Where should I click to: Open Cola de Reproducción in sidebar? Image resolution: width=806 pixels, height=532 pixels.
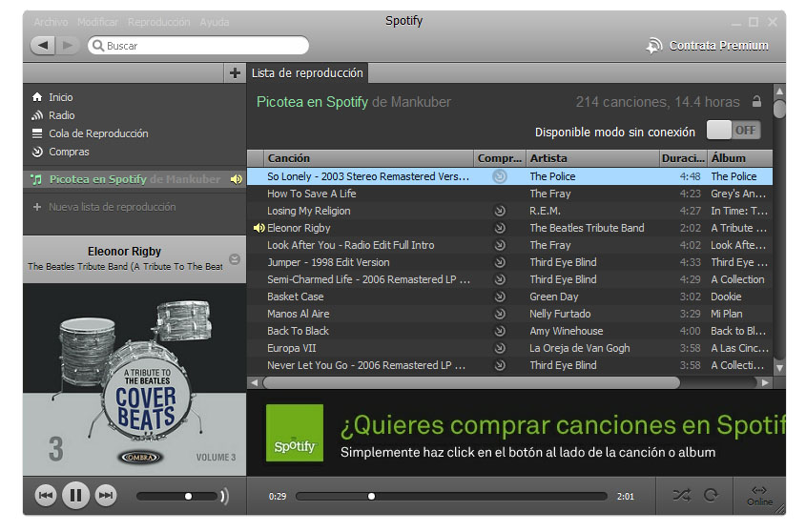(x=90, y=133)
